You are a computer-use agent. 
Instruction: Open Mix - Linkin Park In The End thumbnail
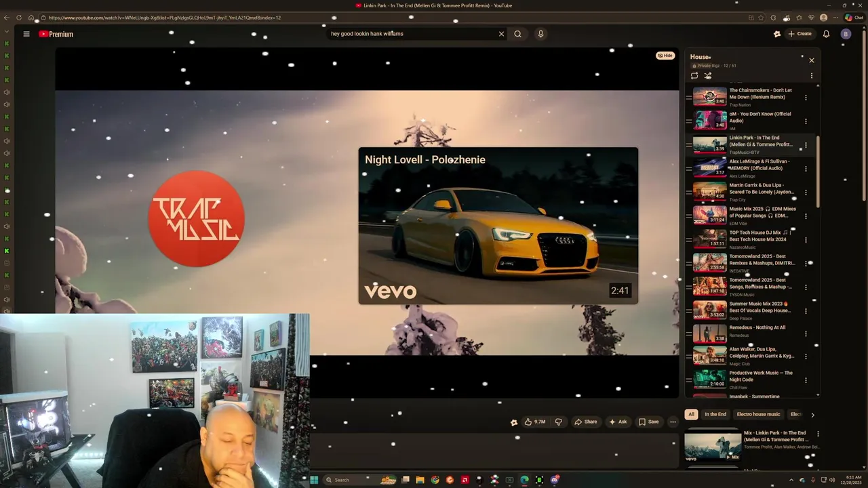click(x=713, y=447)
